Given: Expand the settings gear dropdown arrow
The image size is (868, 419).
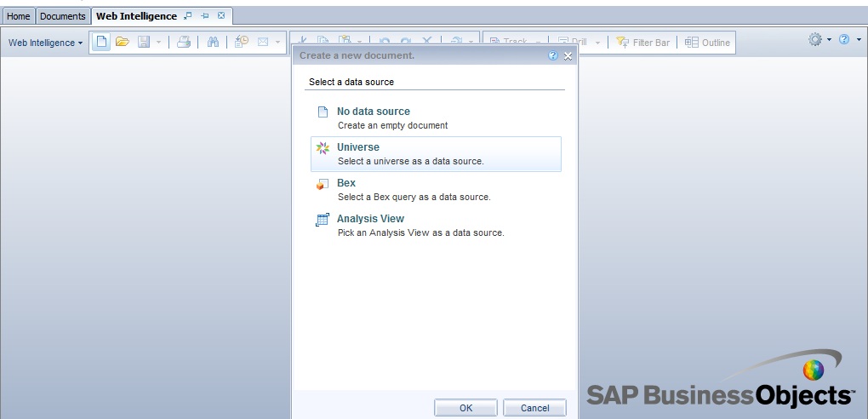Looking at the screenshot, I should click(829, 40).
